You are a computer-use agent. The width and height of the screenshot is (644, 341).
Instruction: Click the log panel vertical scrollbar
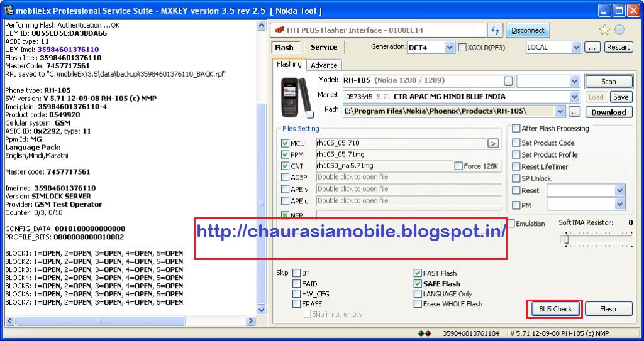point(261,204)
